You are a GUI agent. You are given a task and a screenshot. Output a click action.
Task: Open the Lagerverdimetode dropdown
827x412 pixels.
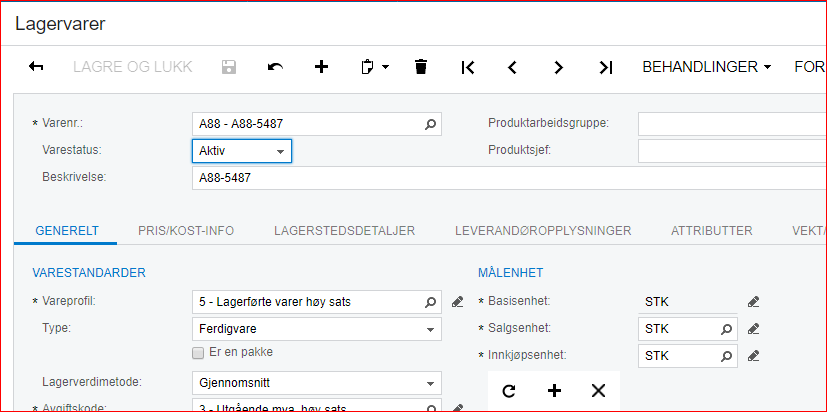[431, 382]
